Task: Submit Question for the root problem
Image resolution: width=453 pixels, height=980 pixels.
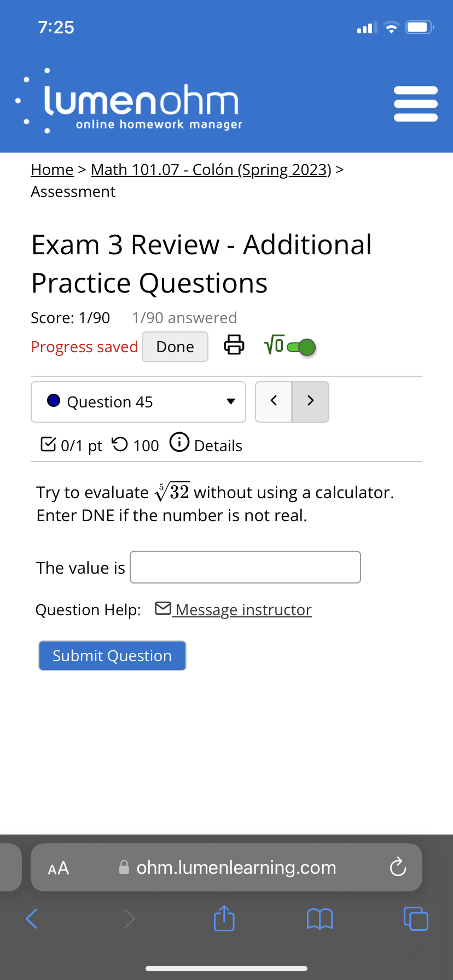Action: click(112, 655)
